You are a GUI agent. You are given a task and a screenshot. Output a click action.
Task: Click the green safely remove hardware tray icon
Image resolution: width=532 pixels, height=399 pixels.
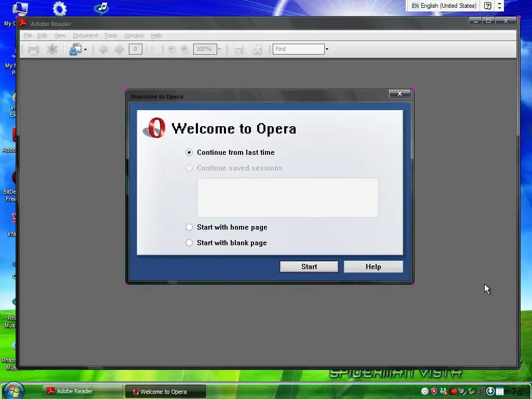(x=472, y=391)
